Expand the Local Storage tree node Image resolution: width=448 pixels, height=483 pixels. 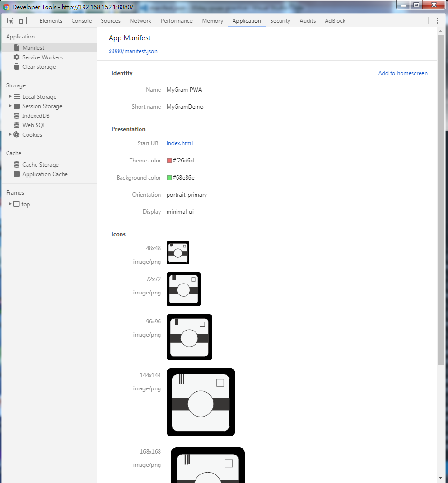pyautogui.click(x=10, y=97)
